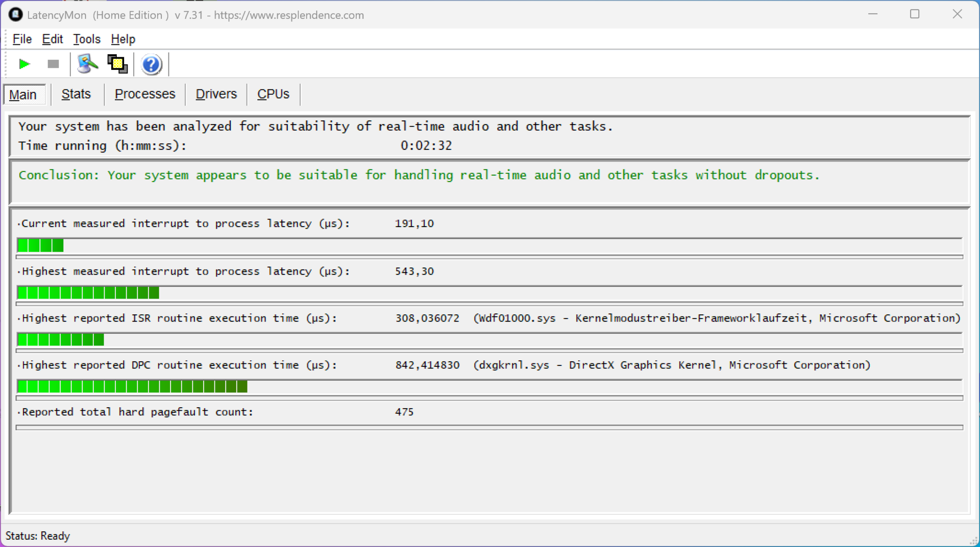
Task: Open the File menu
Action: click(x=22, y=39)
